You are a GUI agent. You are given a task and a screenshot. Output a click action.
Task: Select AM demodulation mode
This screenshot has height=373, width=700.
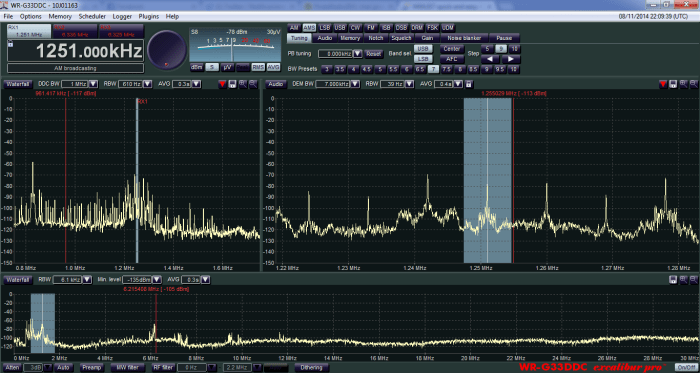(294, 28)
